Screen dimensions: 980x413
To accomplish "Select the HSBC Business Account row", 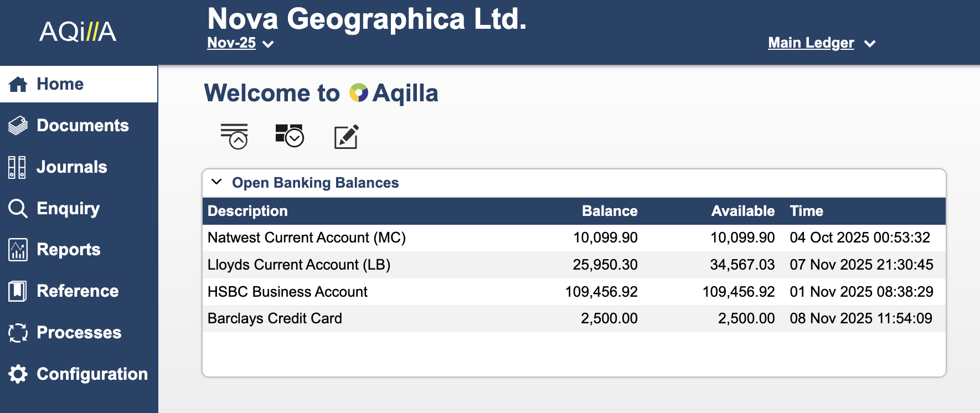I will [287, 292].
